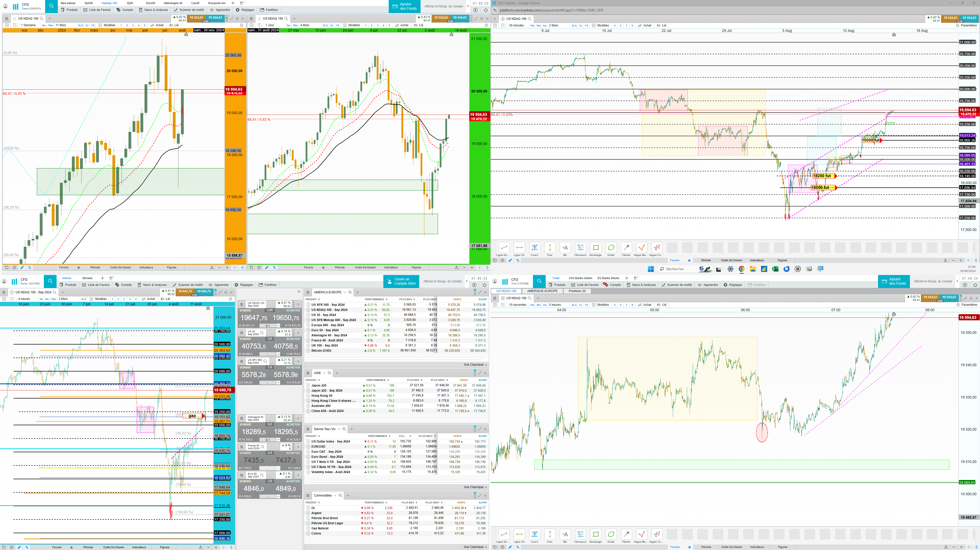Open quantity dropdown on US NDAQ 100 ticket
Viewport: 980px width, 550px height.
(278, 326)
